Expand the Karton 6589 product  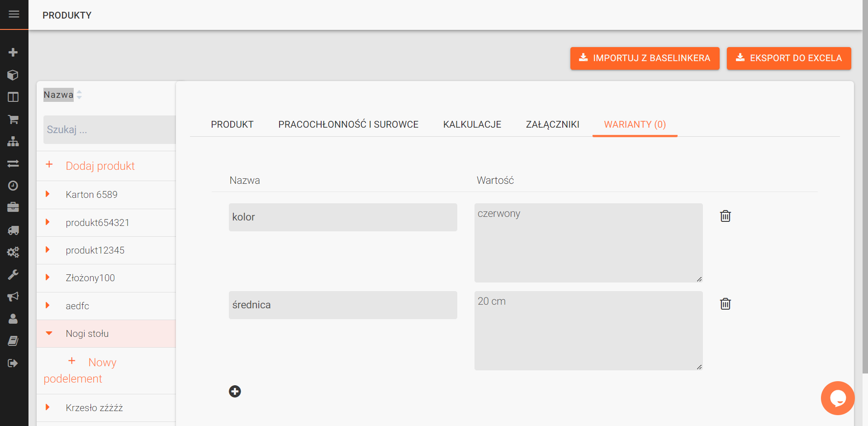coord(47,194)
